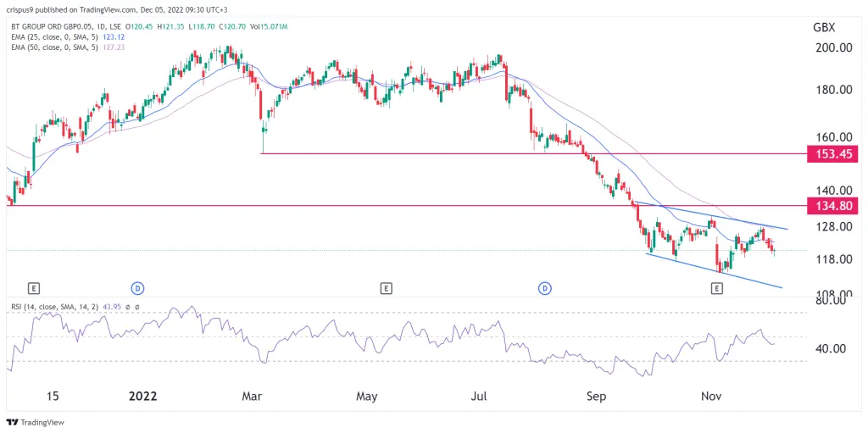The width and height of the screenshot is (868, 433).
Task: Click the dividend D marker near August
Action: click(545, 288)
